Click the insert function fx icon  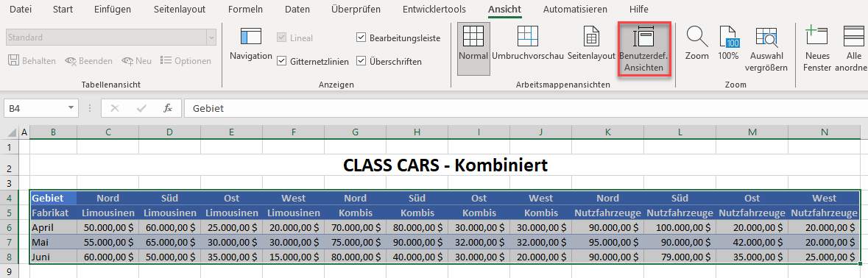(168, 108)
